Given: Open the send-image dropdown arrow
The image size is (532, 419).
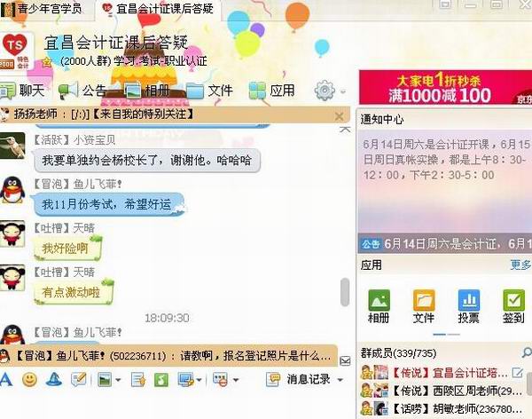Looking at the screenshot, I should pyautogui.click(x=118, y=380).
